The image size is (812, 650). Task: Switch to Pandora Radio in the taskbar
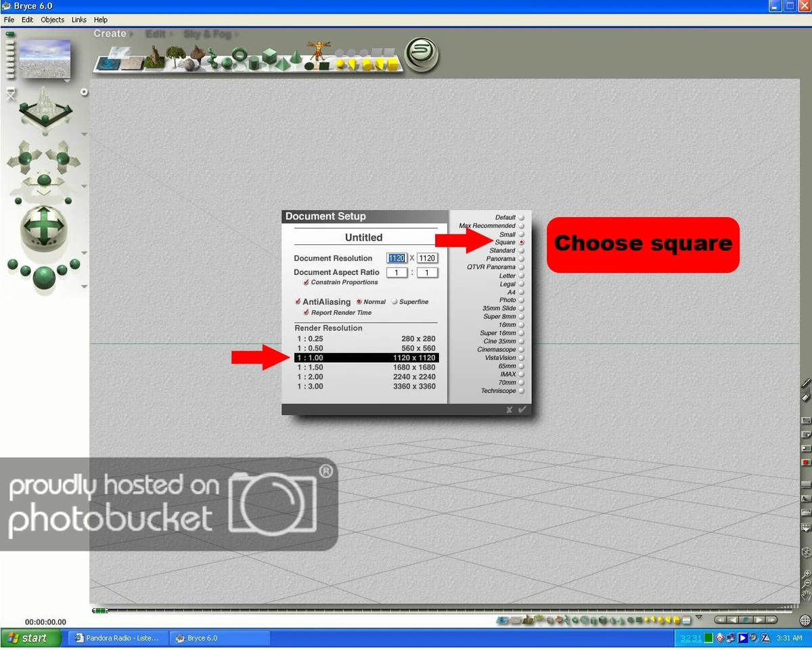point(116,637)
